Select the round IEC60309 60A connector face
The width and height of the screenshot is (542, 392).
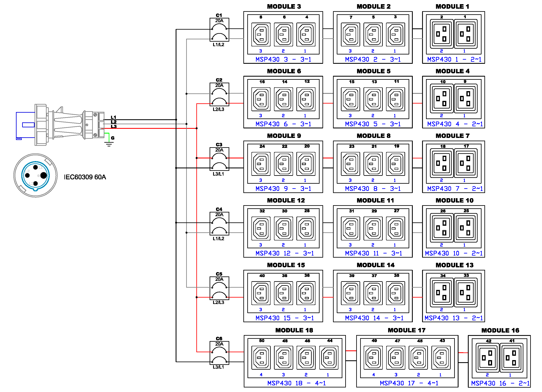coord(35,176)
